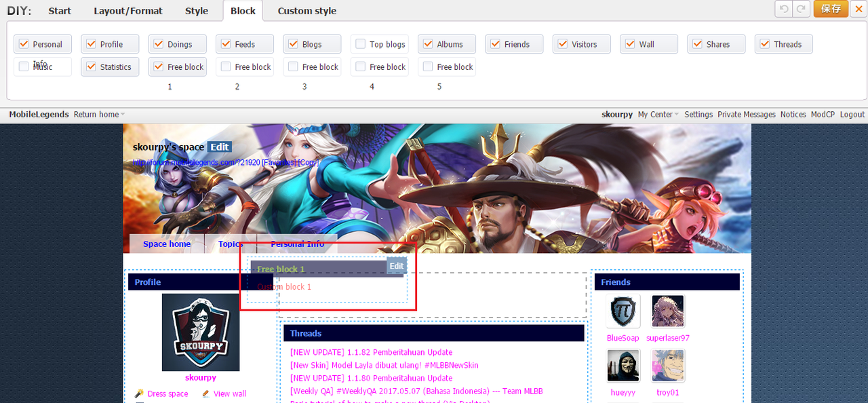Screen dimensions: 868x403
Task: Click the Dress space link
Action: pos(167,394)
